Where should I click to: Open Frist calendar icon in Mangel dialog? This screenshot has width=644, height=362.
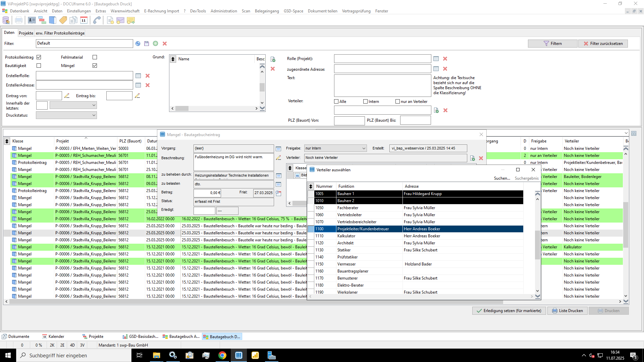278,193
